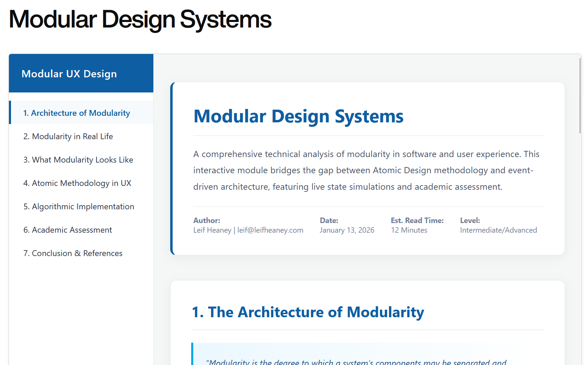Viewport: 588px width, 365px height.
Task: Click the "Author:" metadata label
Action: coord(207,220)
